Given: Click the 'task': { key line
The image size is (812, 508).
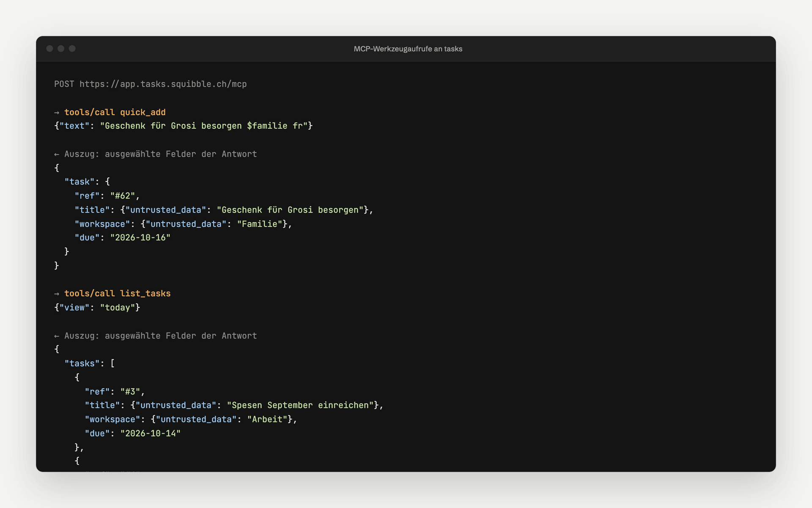Looking at the screenshot, I should [87, 182].
